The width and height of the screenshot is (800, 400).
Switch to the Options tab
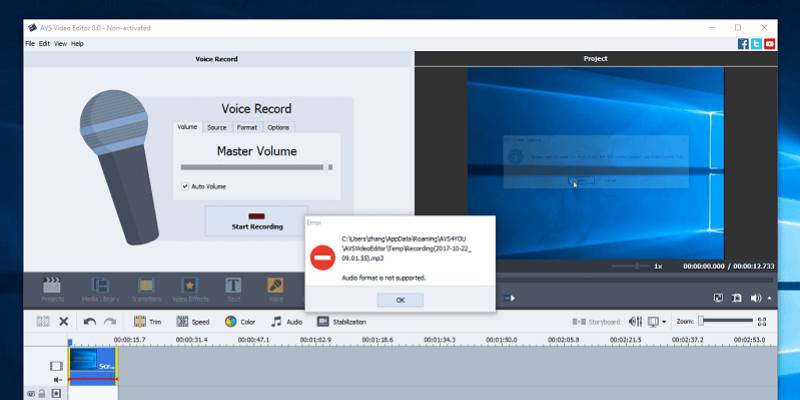279,128
